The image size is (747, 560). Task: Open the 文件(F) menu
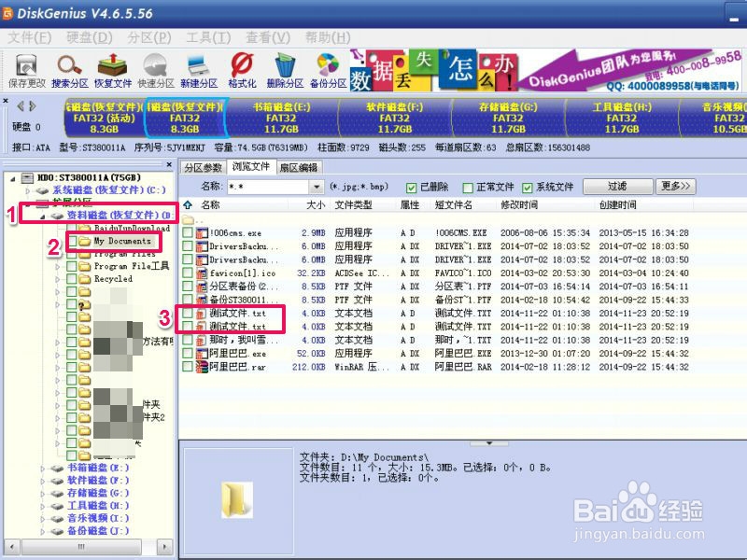pyautogui.click(x=30, y=37)
